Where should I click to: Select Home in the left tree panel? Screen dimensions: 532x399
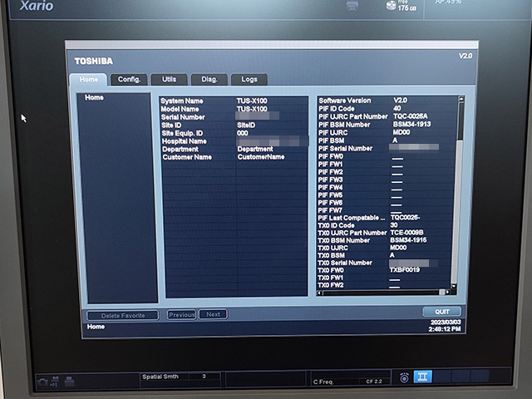pyautogui.click(x=94, y=98)
